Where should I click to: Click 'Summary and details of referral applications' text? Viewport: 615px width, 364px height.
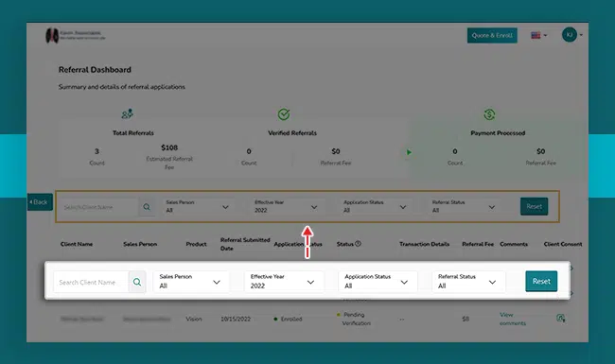point(122,87)
